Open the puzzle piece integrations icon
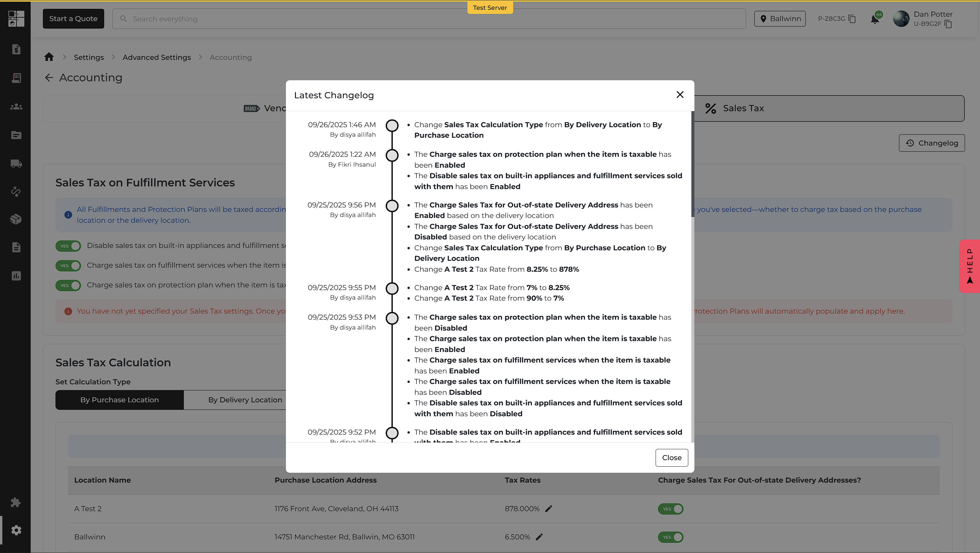This screenshot has width=980, height=553. 16,502
